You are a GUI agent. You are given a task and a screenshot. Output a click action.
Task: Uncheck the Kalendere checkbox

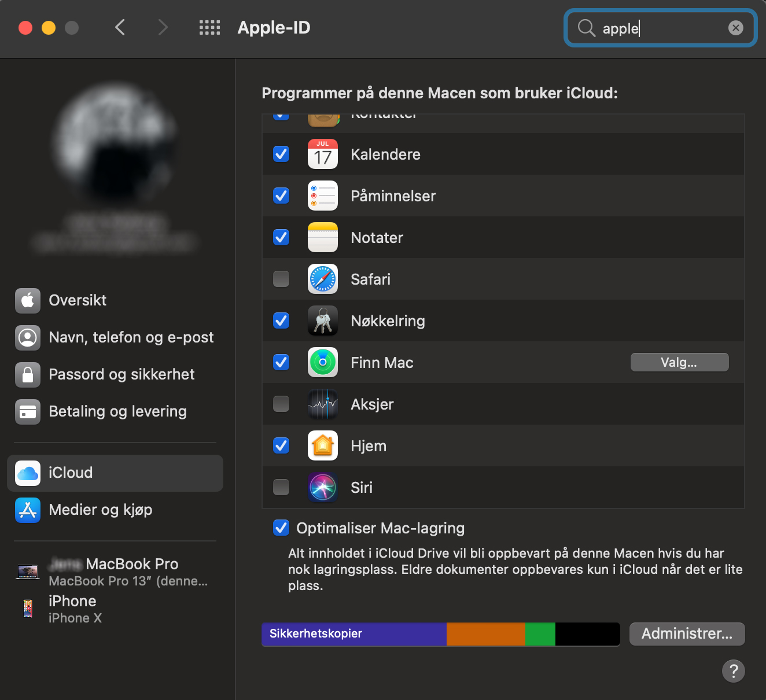[281, 154]
